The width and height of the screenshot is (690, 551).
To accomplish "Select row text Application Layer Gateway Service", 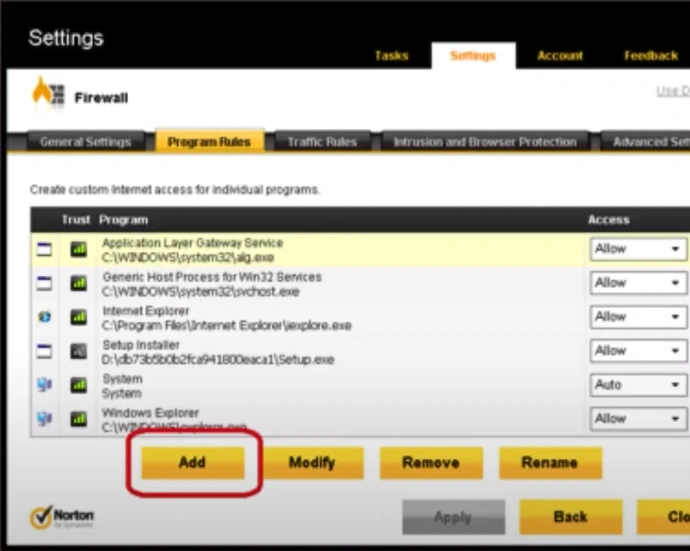I will [x=192, y=243].
